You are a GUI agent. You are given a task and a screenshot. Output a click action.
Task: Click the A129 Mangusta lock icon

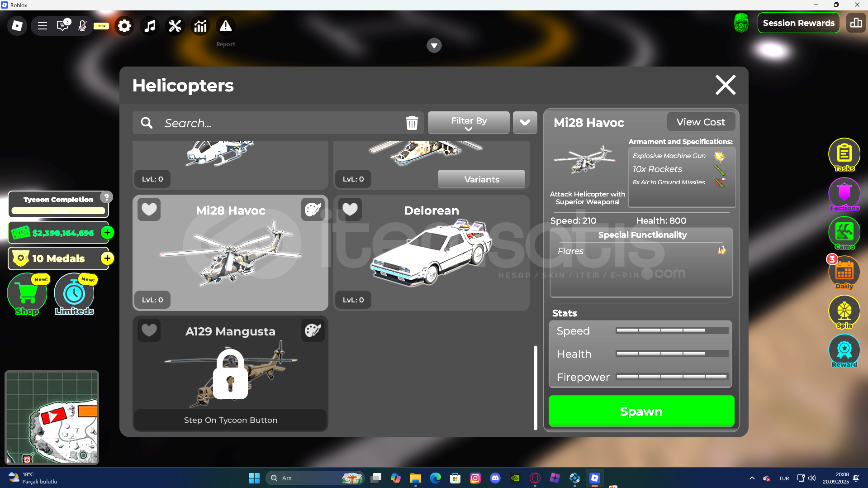coord(230,374)
